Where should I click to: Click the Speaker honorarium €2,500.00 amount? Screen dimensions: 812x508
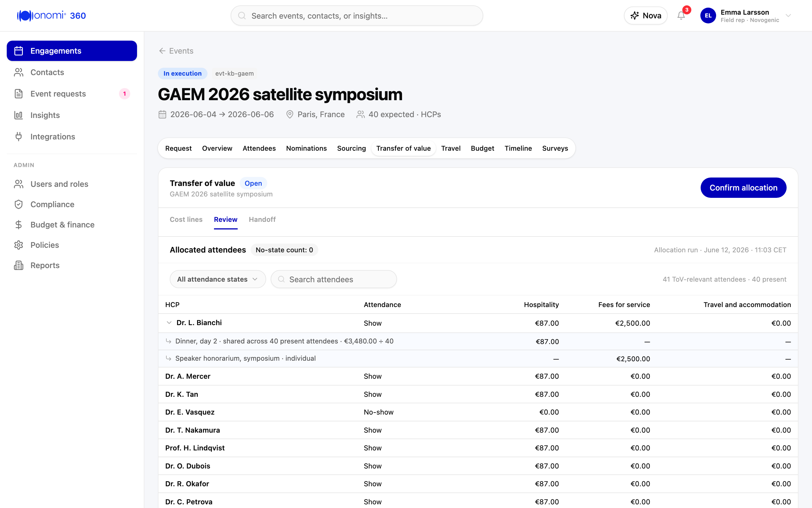633,359
